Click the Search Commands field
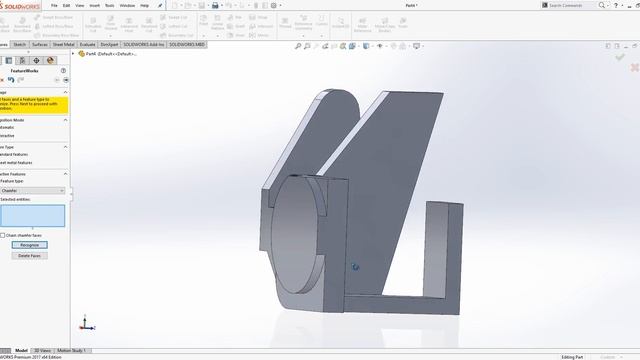The width and height of the screenshot is (640, 360). click(x=569, y=5)
